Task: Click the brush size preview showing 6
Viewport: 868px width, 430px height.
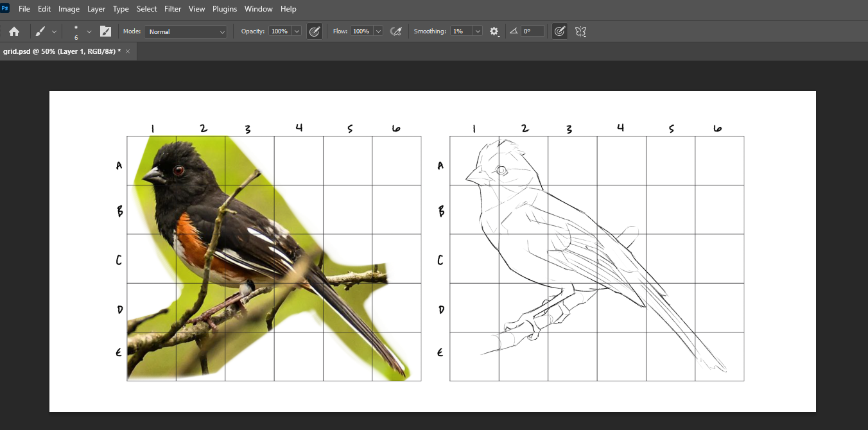Action: pyautogui.click(x=76, y=32)
